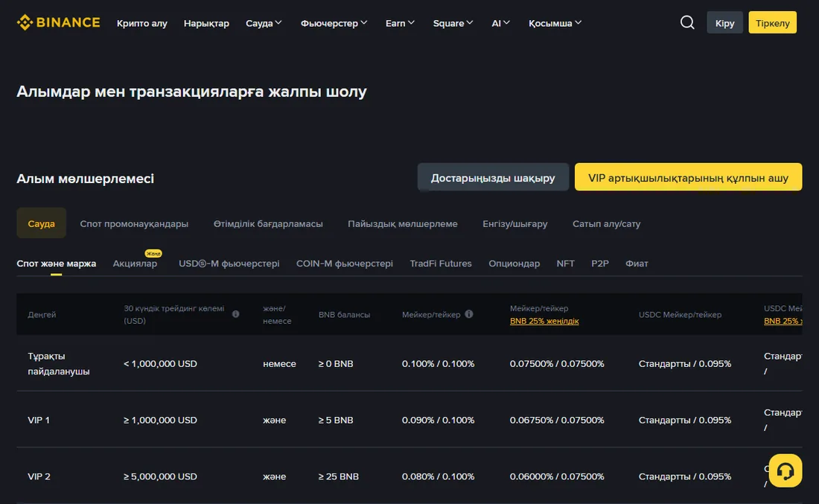Click the Кіру login button
This screenshot has width=819, height=504.
click(x=724, y=22)
